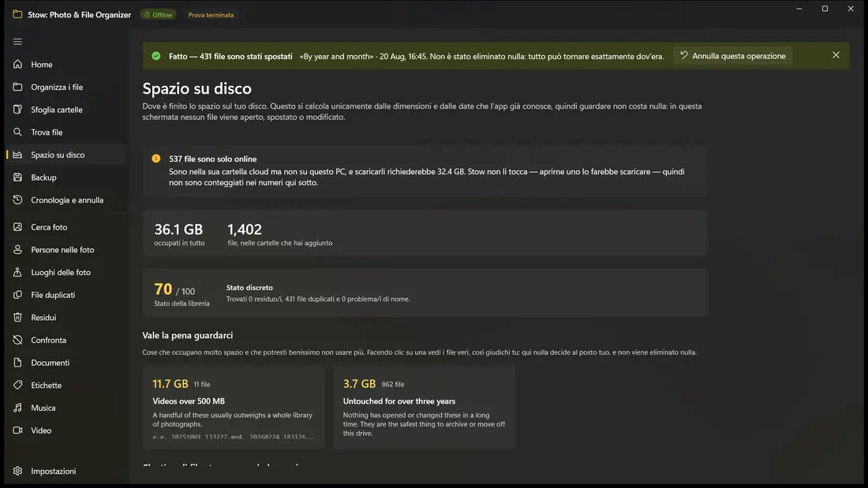Click the File duplicati copy icon
This screenshot has width=868, height=488.
pos(17,295)
